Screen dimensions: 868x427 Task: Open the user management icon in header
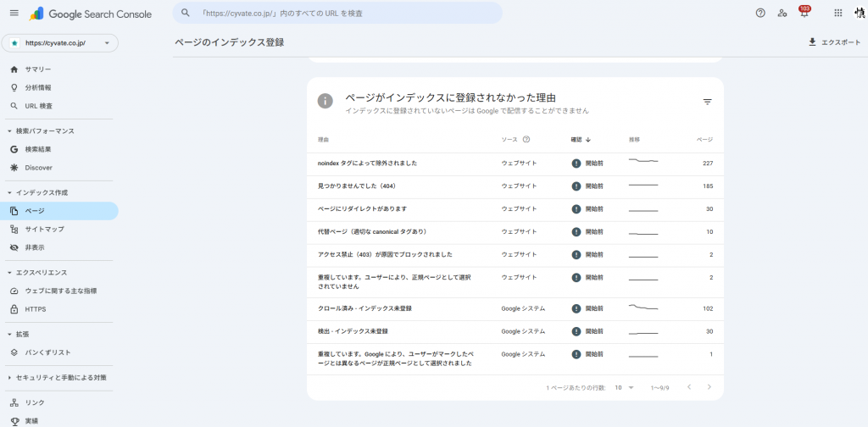click(782, 13)
